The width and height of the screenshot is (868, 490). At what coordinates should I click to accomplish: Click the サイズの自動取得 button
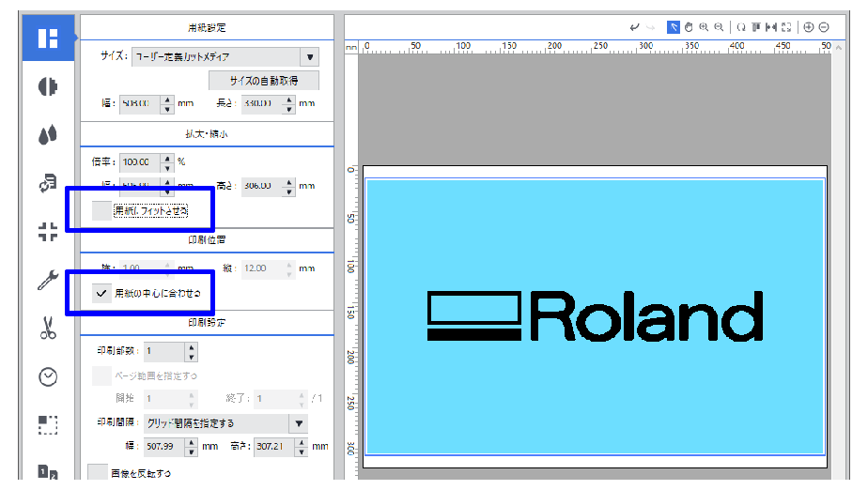pos(264,81)
